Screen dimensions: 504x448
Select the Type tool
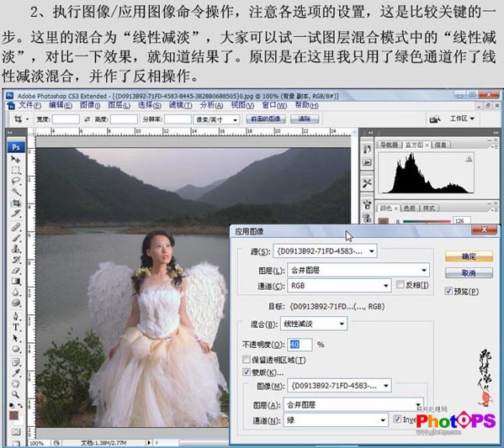click(x=15, y=327)
